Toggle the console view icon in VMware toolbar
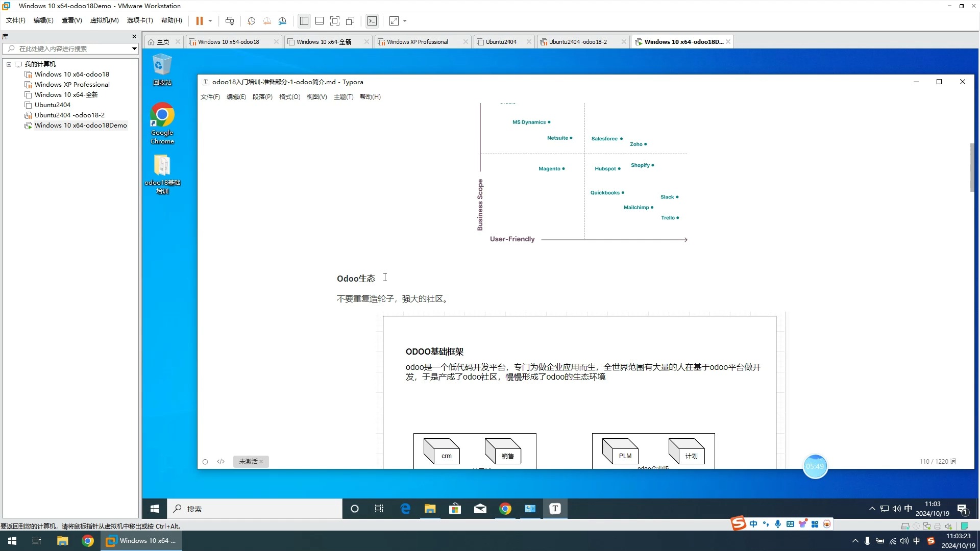Viewport: 980px width, 551px height. (x=372, y=21)
